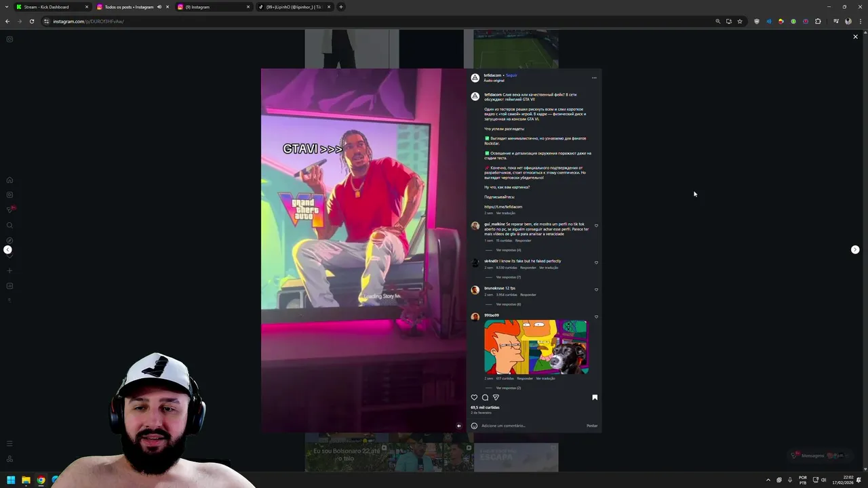Open File Explorer from taskbar

[26, 480]
